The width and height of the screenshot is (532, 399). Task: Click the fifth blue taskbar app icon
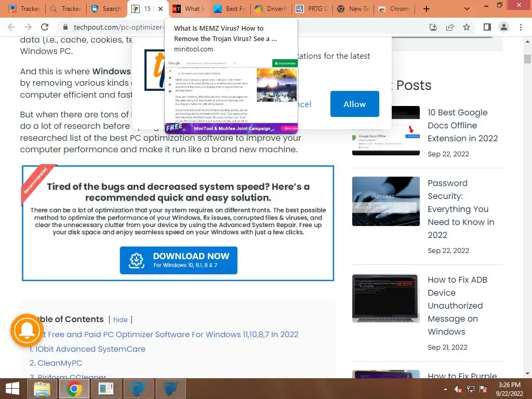pos(171,389)
